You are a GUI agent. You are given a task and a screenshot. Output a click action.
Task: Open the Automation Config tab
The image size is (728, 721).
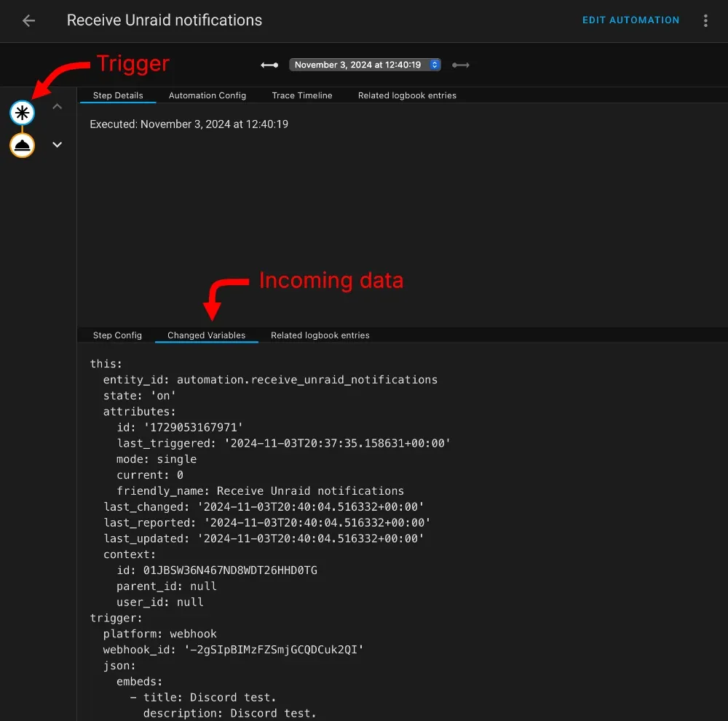tap(207, 95)
